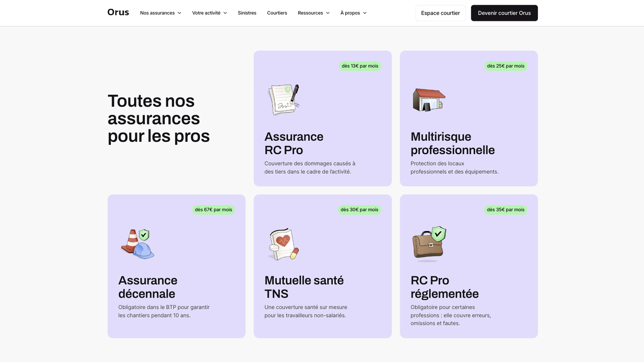Click the Obligatoire dans le BTP description
The width and height of the screenshot is (644, 362).
tap(164, 311)
